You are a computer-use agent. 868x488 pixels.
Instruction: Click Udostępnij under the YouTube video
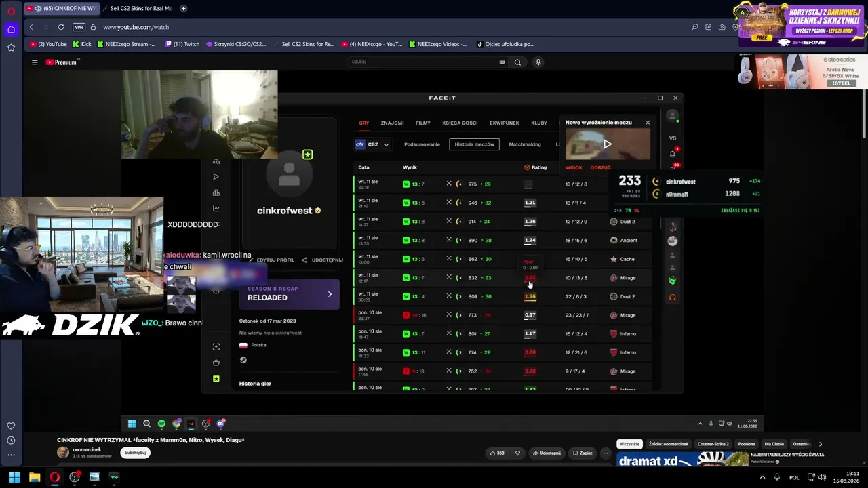coord(547,453)
